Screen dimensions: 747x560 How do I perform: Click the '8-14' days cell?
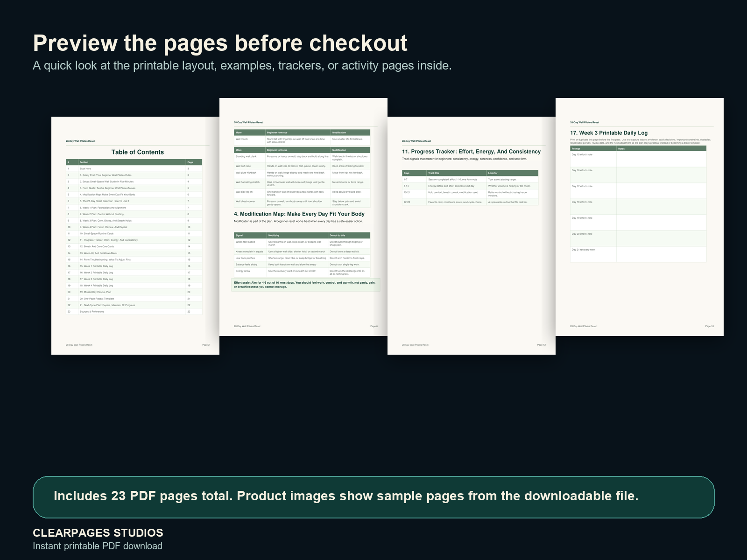(414, 186)
